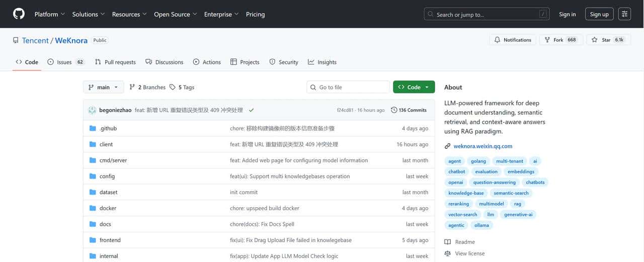
Task: Click the repository book icon beside Tencent
Action: point(16,40)
